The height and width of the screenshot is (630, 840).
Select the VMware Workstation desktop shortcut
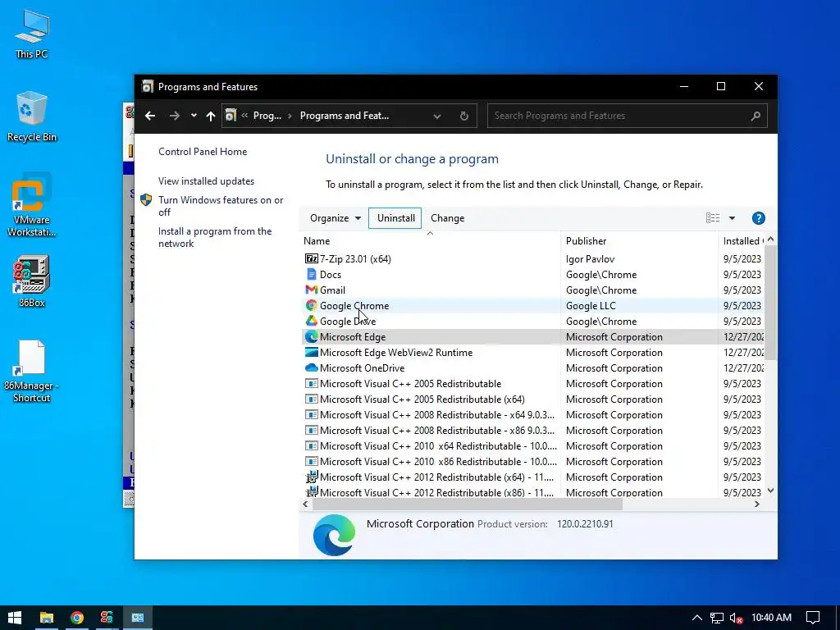pos(32,204)
